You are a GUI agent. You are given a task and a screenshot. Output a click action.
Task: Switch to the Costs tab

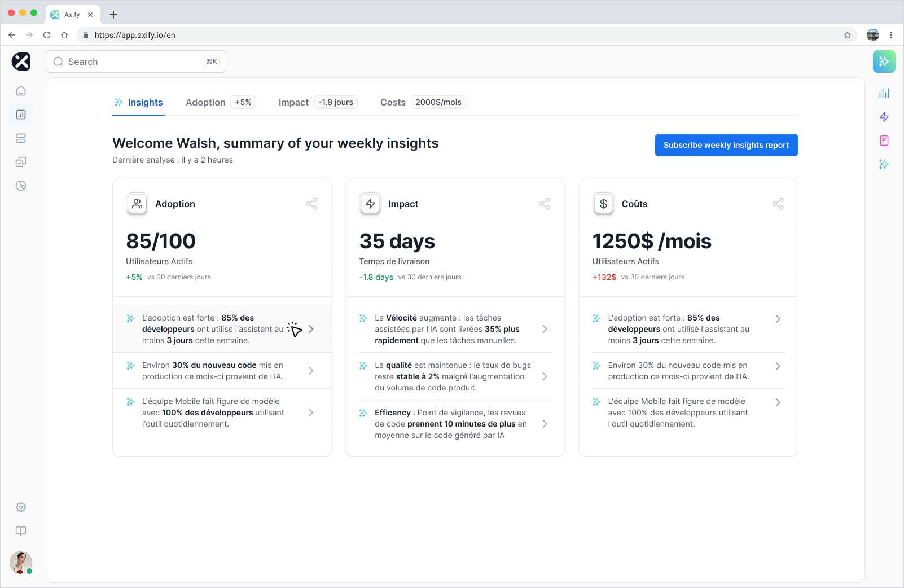[x=393, y=102]
